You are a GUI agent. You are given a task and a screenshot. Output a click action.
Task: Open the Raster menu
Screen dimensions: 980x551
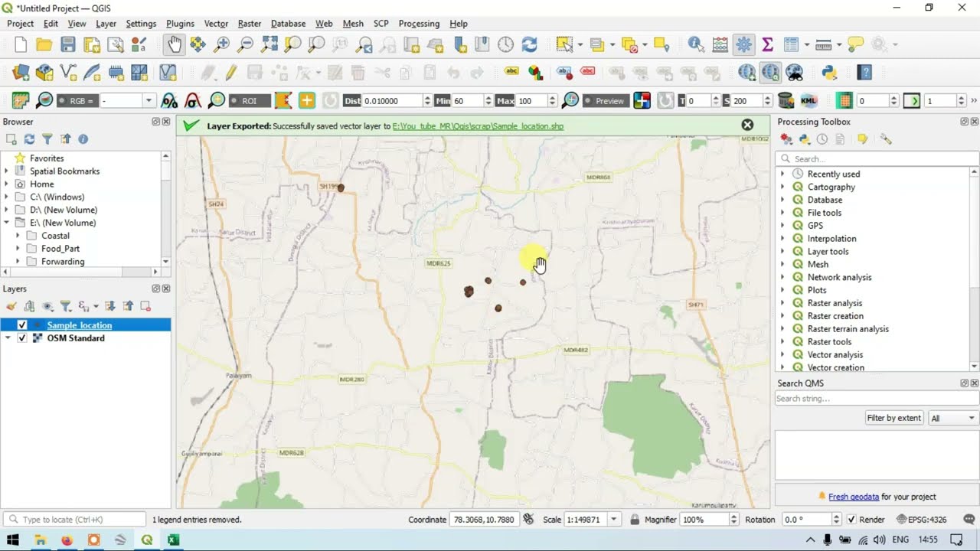pos(250,24)
